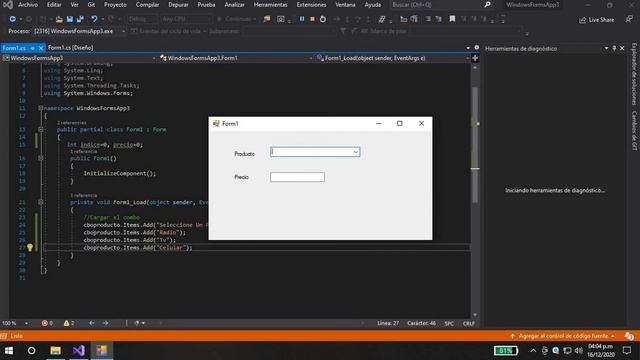Click the yellow warning count icon
Image resolution: width=640 pixels, height=360 pixels.
click(66, 323)
